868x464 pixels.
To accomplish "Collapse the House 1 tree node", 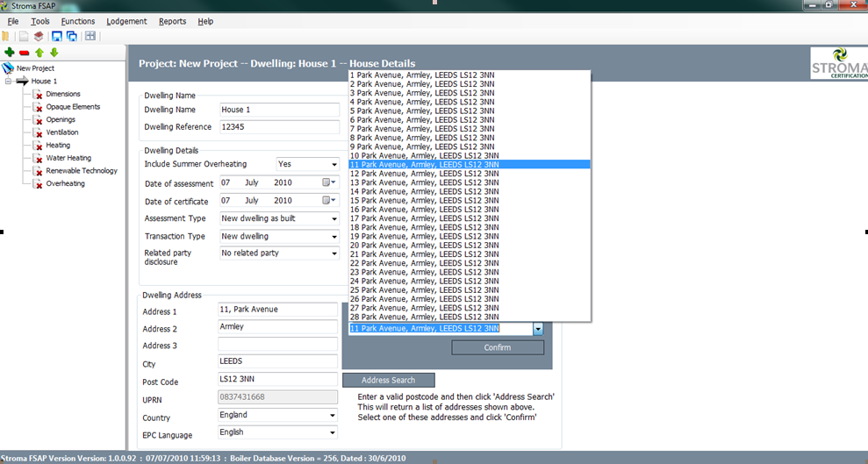I will click(x=8, y=82).
